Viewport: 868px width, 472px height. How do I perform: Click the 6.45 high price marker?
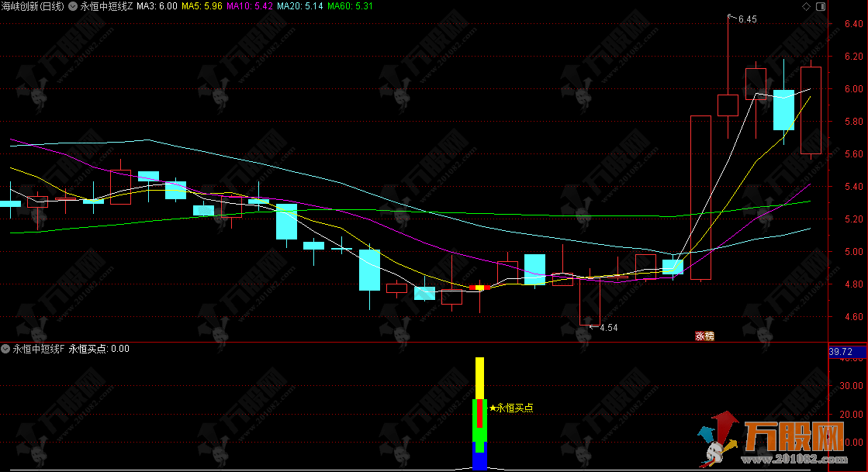click(x=747, y=19)
